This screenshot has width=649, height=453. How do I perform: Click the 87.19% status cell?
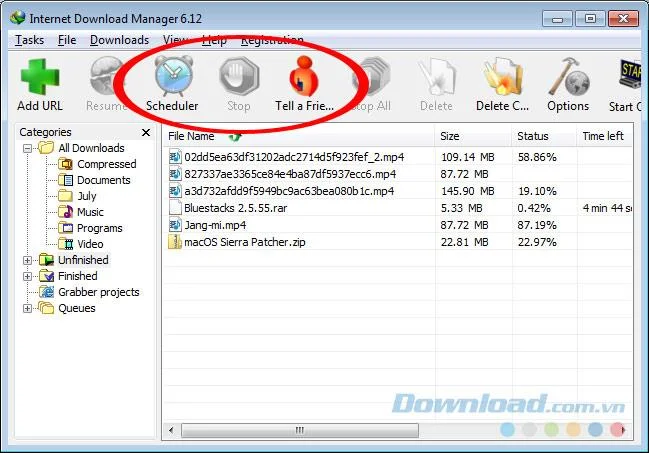point(537,225)
